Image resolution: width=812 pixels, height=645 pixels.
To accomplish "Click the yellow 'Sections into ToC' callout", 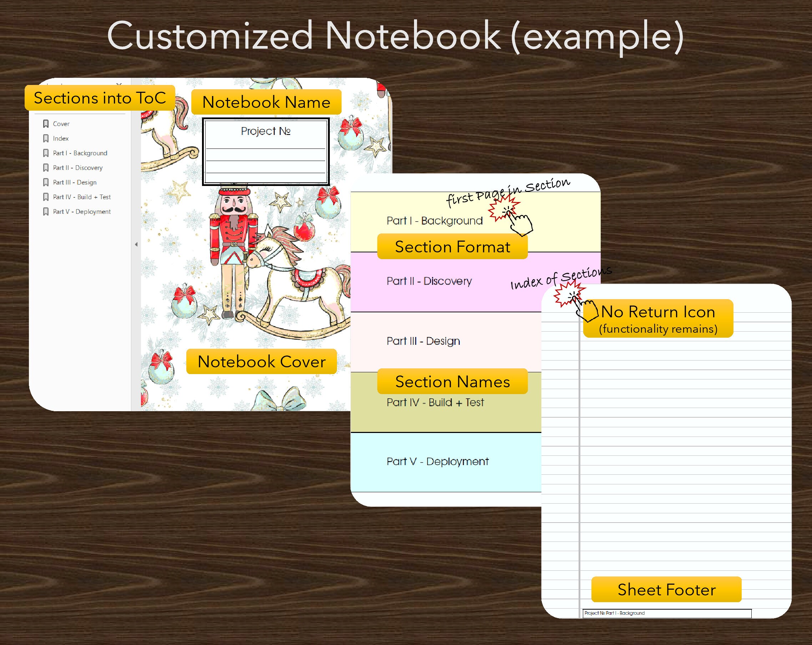I will point(100,97).
